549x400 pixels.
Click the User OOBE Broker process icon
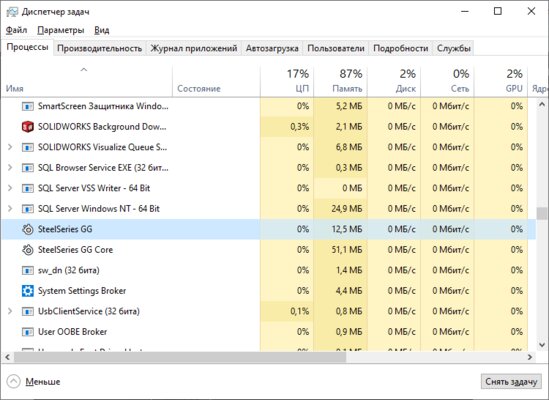click(28, 332)
